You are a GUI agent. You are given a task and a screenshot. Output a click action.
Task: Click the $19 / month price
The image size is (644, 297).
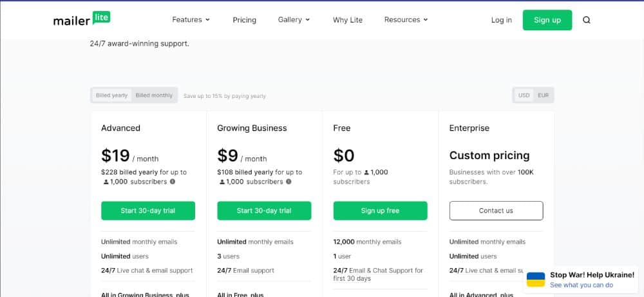coord(130,156)
